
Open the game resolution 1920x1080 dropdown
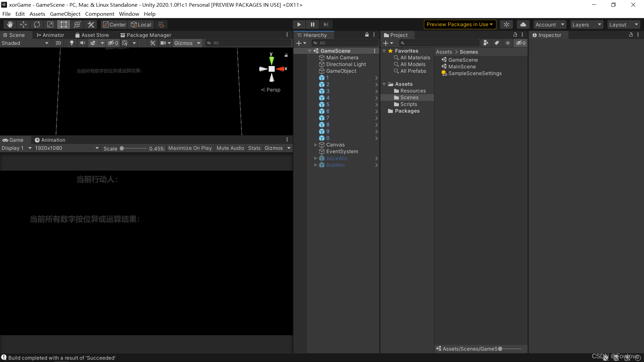66,148
